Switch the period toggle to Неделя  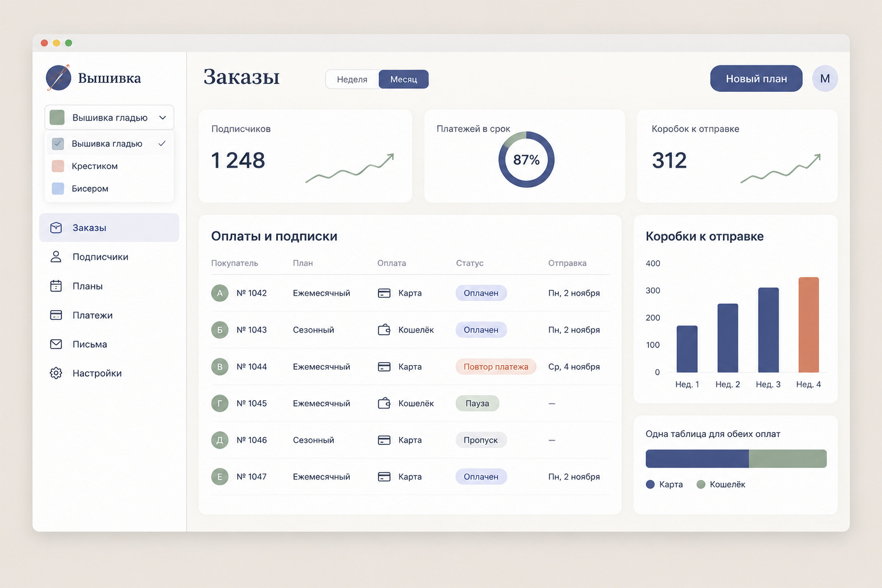[x=352, y=79]
